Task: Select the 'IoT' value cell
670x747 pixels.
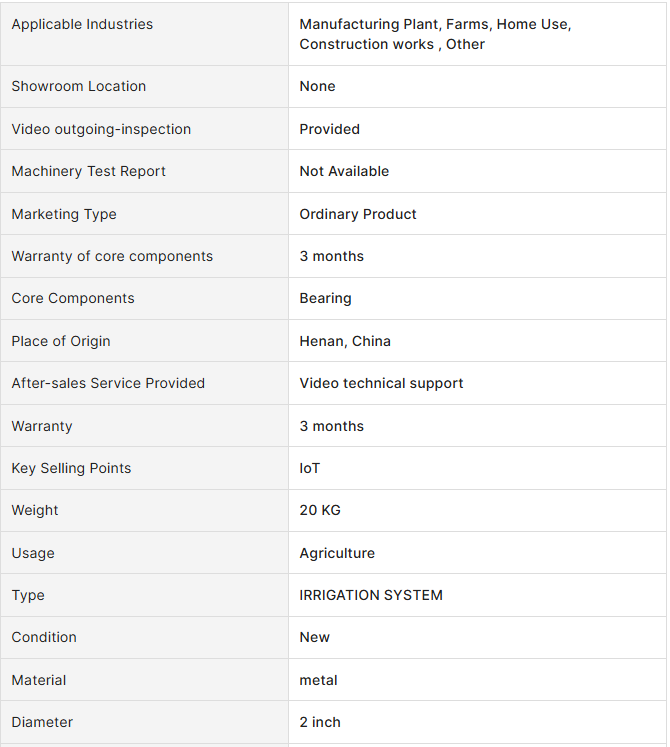Action: (310, 468)
